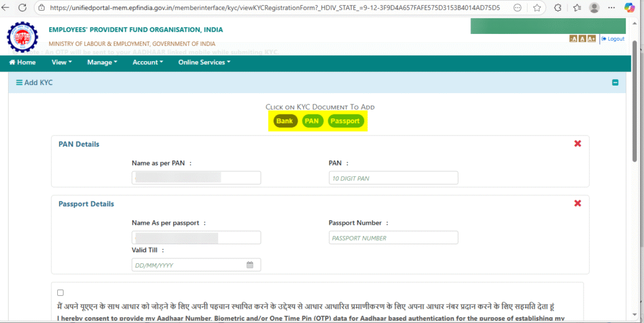Launch the Copilot sidebar icon
Image resolution: width=644 pixels, height=323 pixels.
coord(629,8)
